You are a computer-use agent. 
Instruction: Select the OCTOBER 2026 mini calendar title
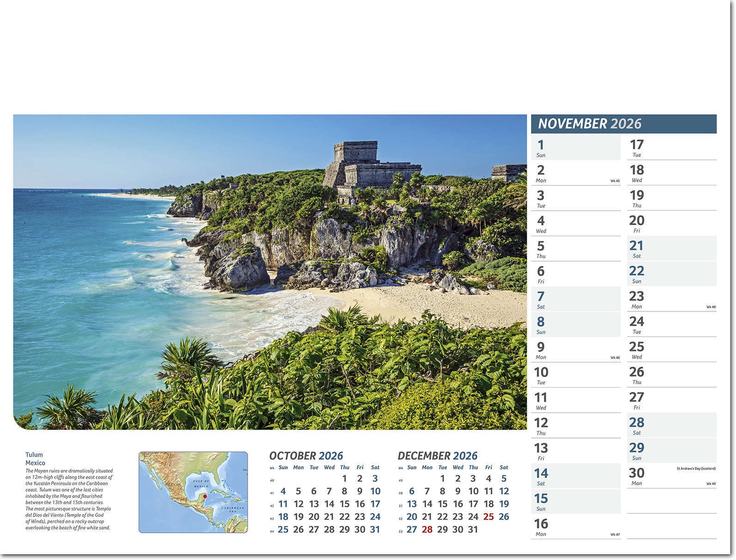(x=306, y=456)
